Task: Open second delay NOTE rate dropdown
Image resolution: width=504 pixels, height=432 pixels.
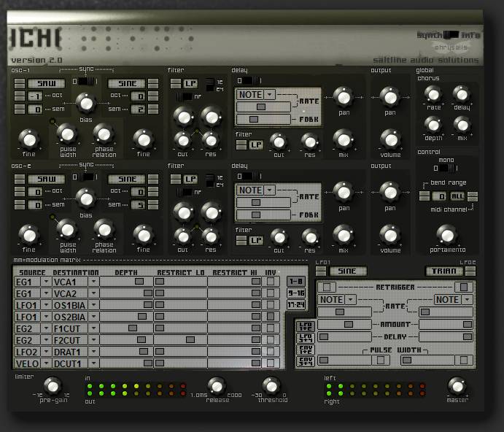Action: [270, 190]
